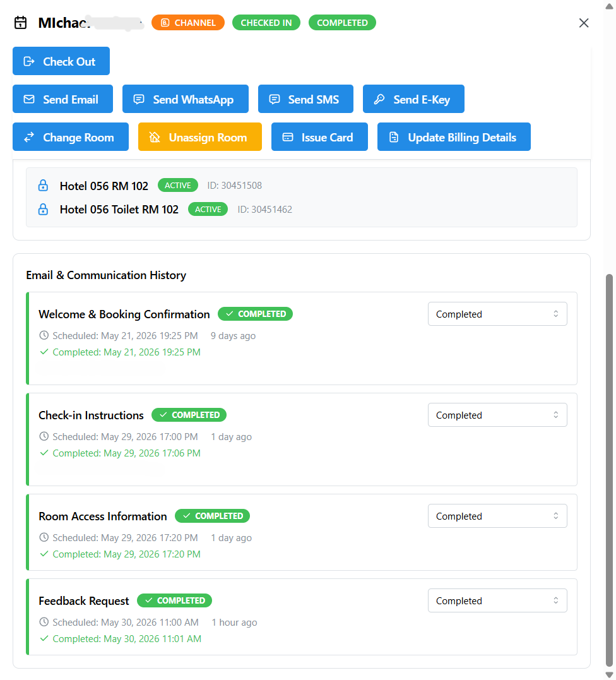Click the 'Welcome & Booking Confirmation' title
This screenshot has height=680, width=616.
(124, 314)
